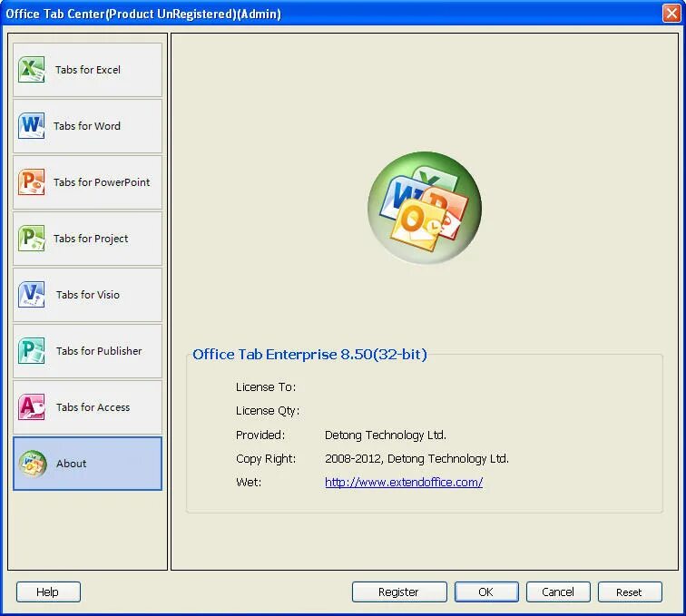
Task: Click the PowerPoint icon in the sidebar
Action: coord(31,181)
